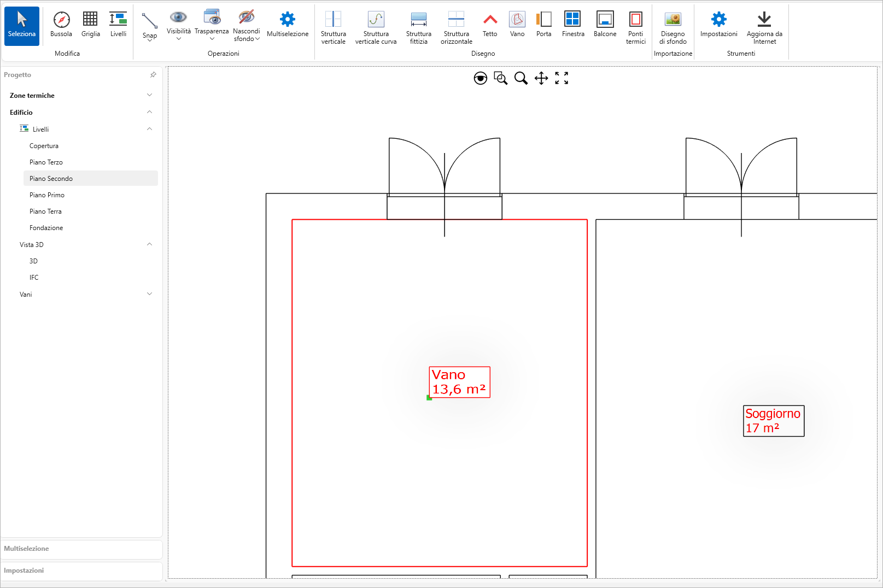The image size is (883, 588).
Task: Import a Disegno di sfondo image
Action: (673, 27)
